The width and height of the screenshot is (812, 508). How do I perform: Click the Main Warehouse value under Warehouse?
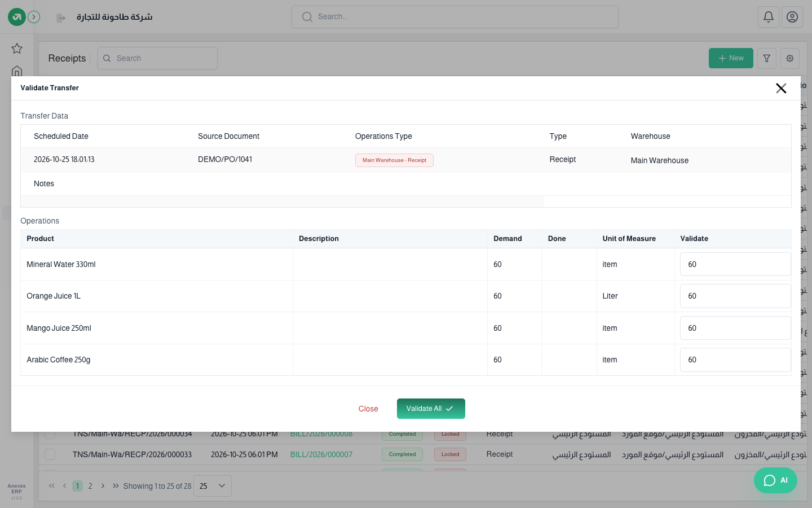click(660, 160)
